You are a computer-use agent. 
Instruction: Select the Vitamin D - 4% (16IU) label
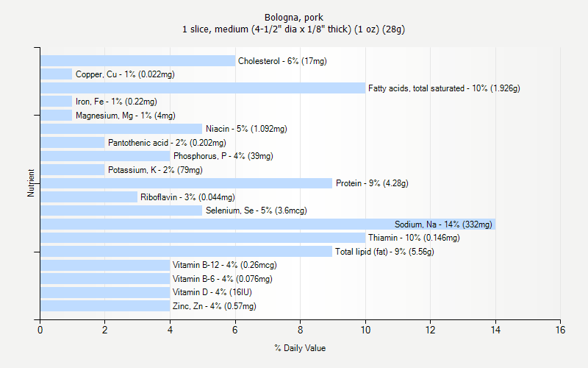pyautogui.click(x=212, y=292)
